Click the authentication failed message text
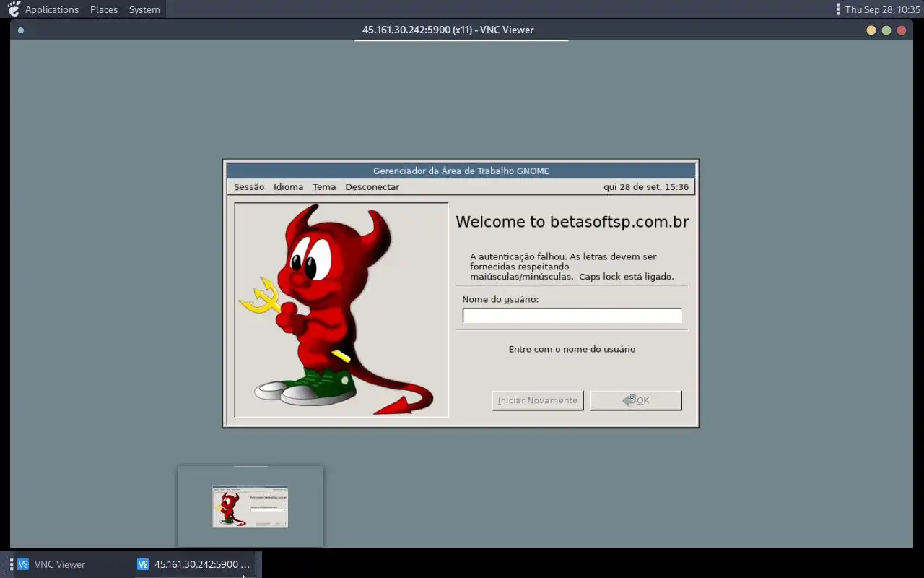 coord(572,267)
